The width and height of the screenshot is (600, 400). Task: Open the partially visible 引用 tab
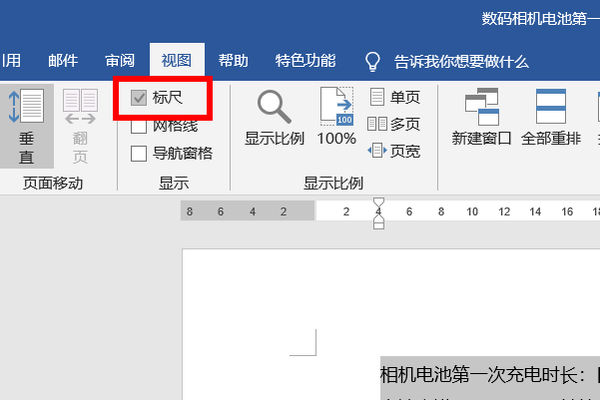11,60
